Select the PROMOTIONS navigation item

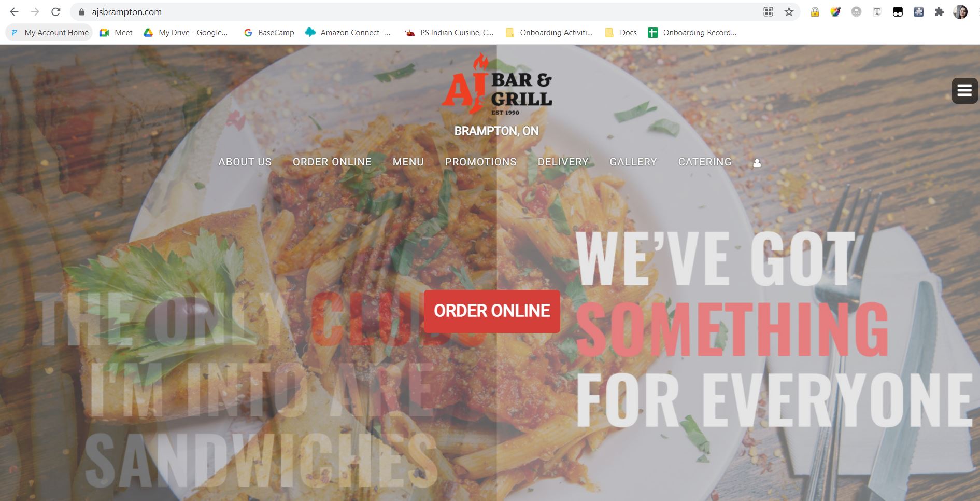(x=481, y=162)
